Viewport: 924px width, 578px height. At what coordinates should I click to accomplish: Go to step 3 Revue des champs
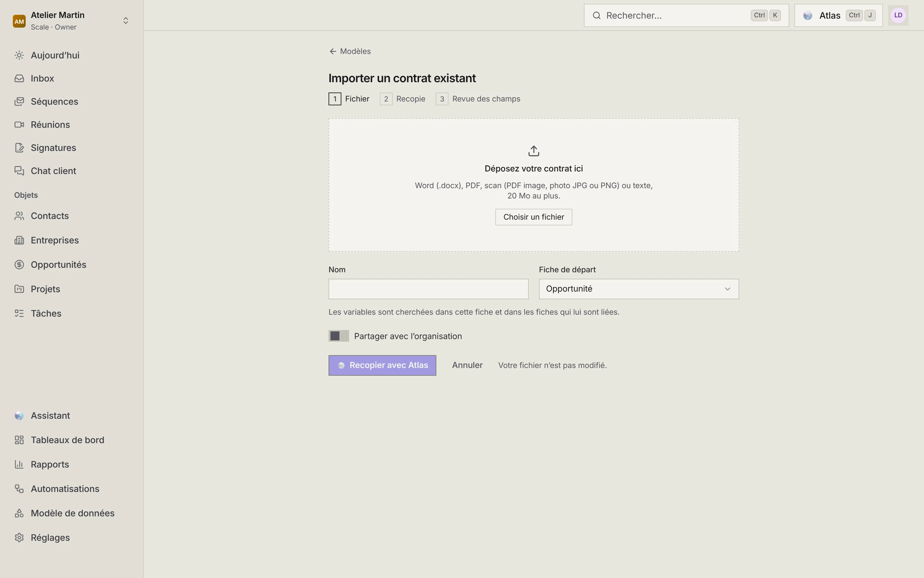pyautogui.click(x=478, y=99)
